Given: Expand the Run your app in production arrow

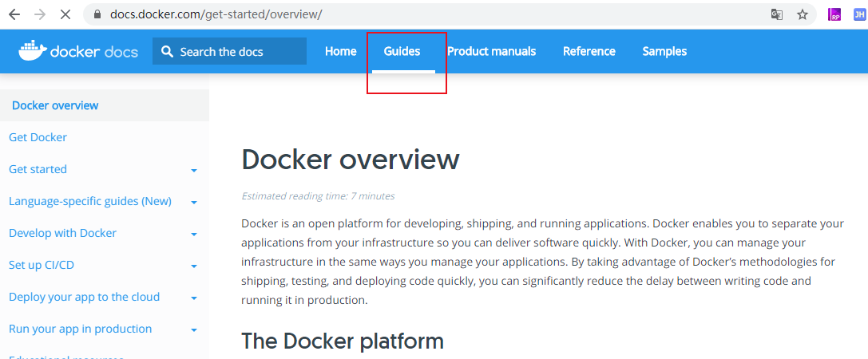Looking at the screenshot, I should coord(194,330).
